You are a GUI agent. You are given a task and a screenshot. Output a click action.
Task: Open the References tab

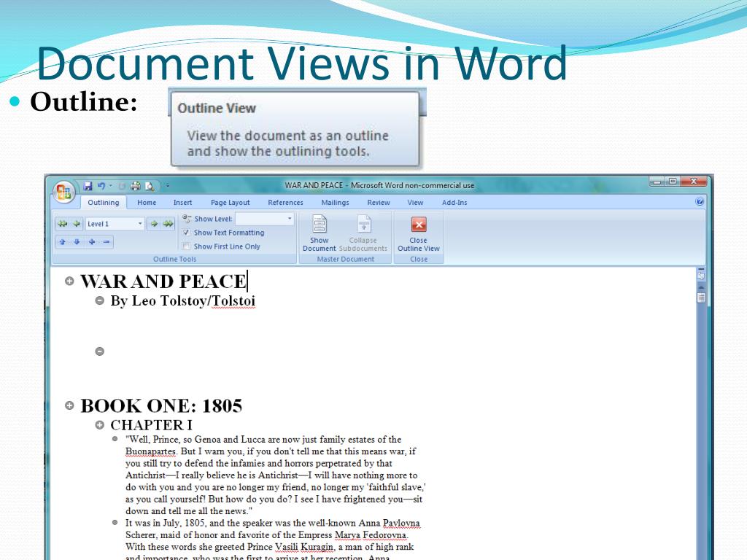point(285,203)
